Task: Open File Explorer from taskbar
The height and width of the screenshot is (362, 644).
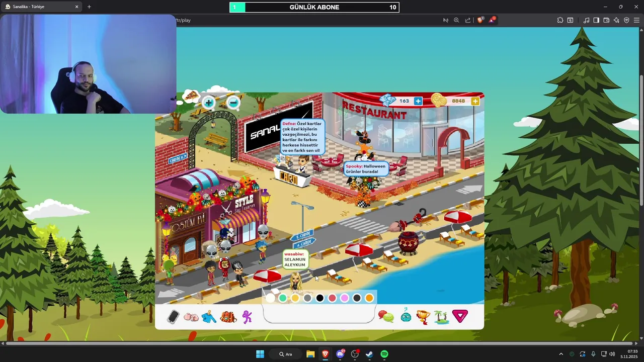Action: tap(310, 354)
